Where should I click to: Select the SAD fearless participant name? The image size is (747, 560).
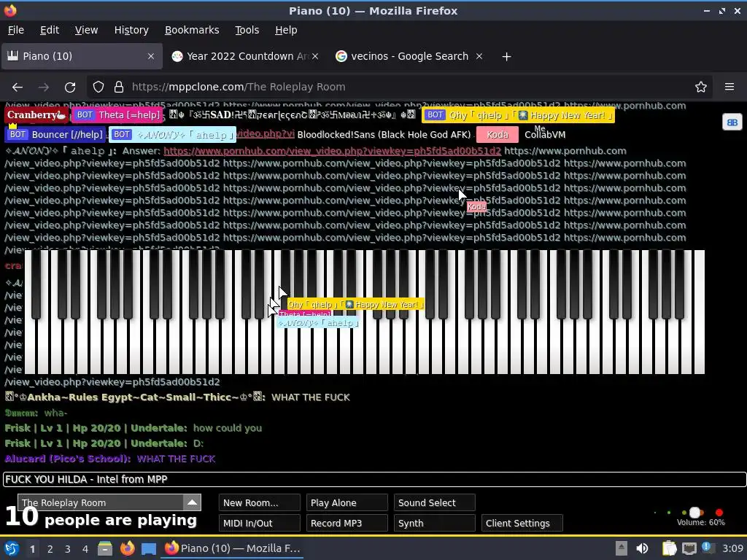click(293, 114)
